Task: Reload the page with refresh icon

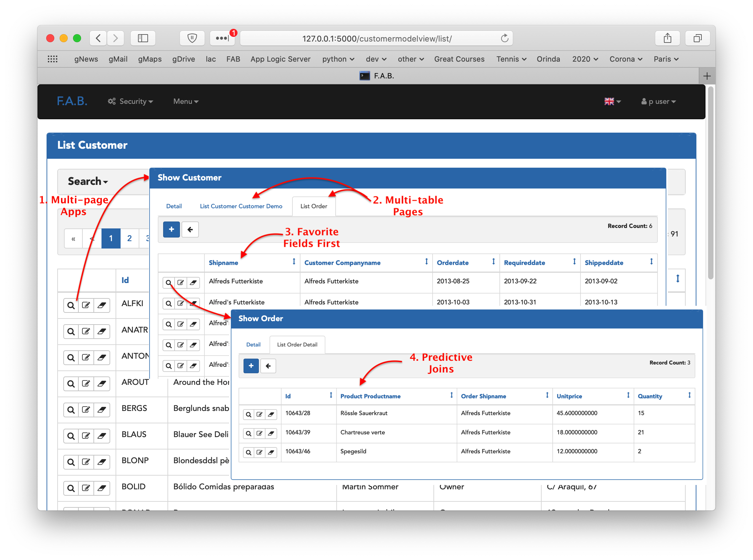Action: [504, 38]
